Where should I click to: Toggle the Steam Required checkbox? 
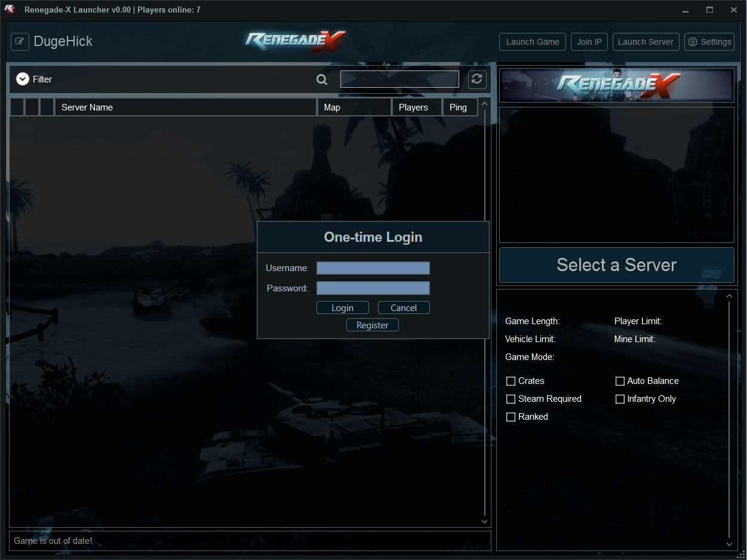[511, 399]
